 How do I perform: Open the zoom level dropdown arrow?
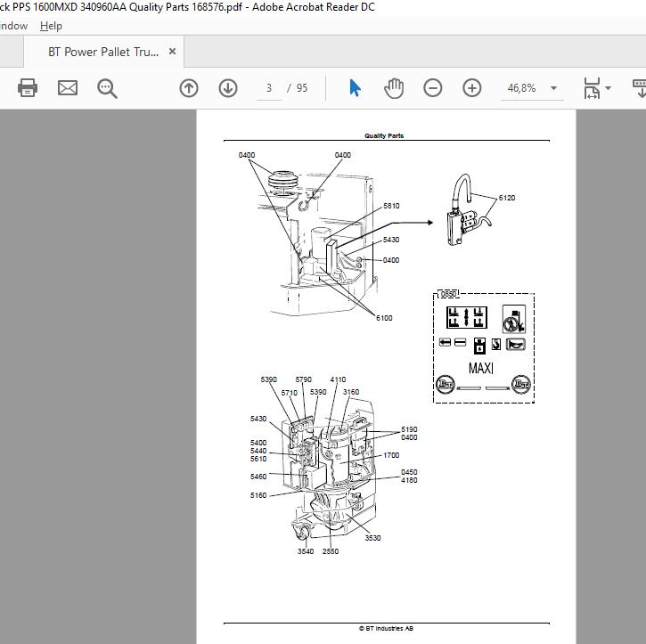(553, 88)
